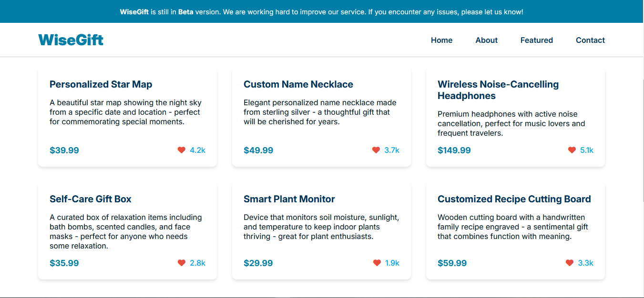Open the Personalized Star Map title
644x298 pixels.
[101, 84]
